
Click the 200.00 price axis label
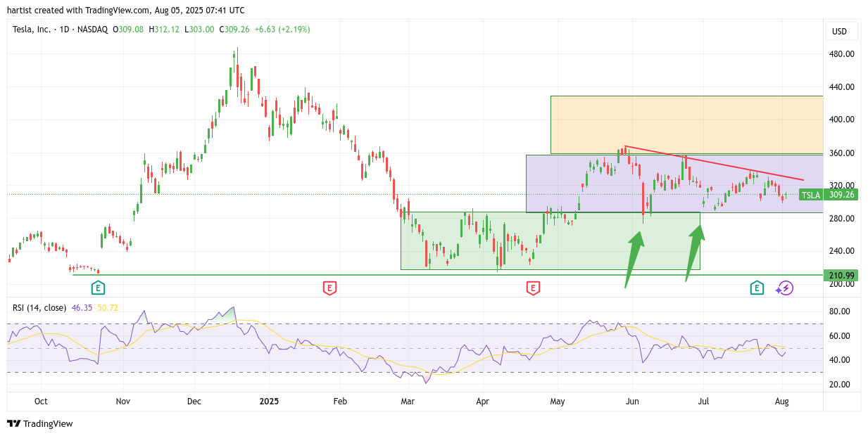click(843, 284)
